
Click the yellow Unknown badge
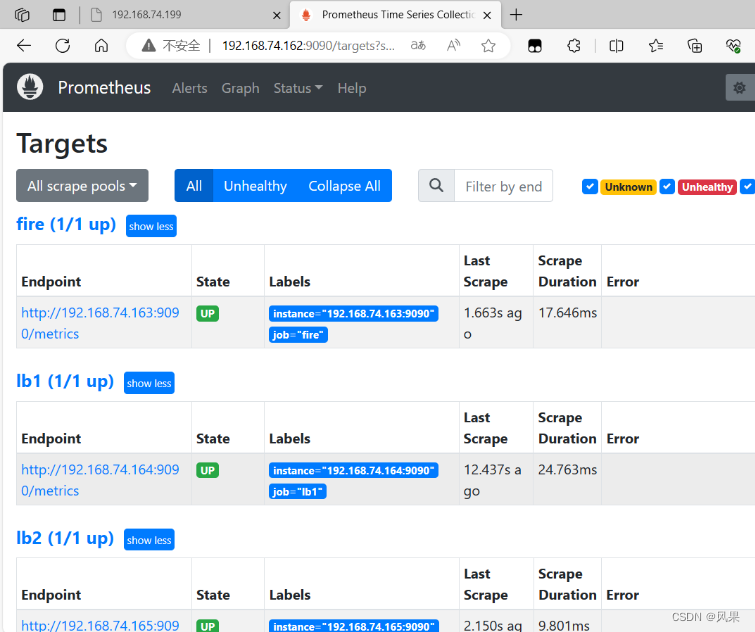coord(628,187)
